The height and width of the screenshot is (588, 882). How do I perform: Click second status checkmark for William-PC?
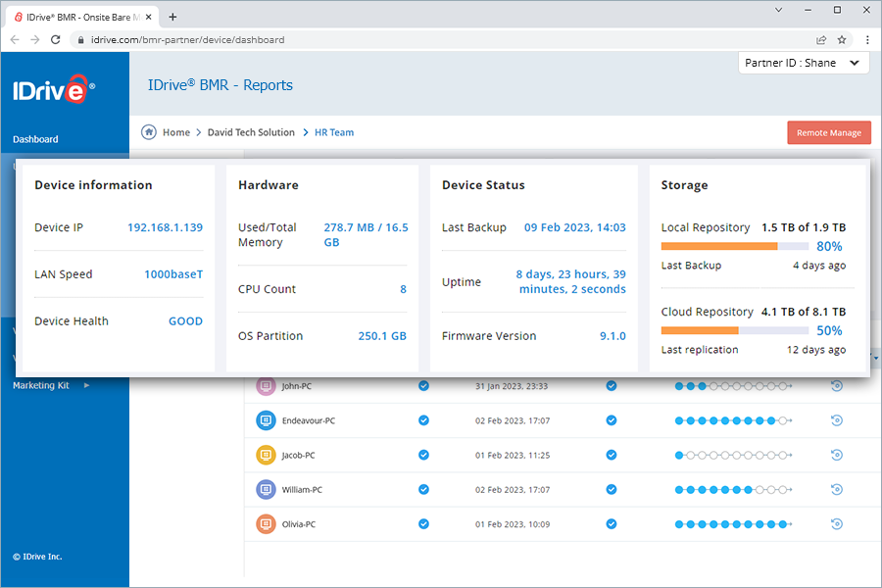612,490
